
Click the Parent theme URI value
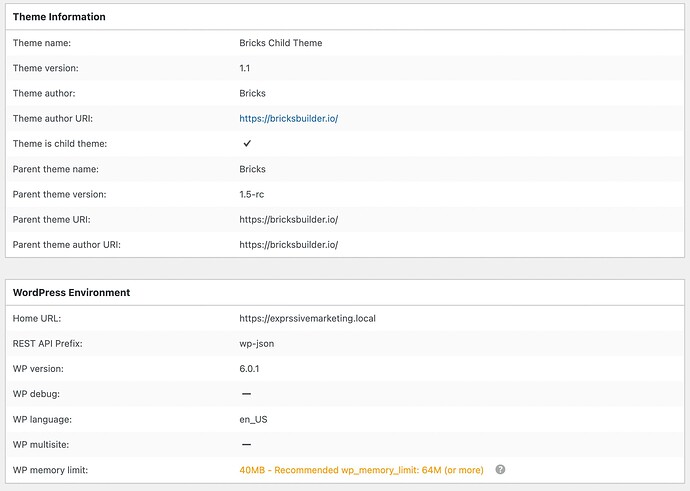tap(289, 220)
